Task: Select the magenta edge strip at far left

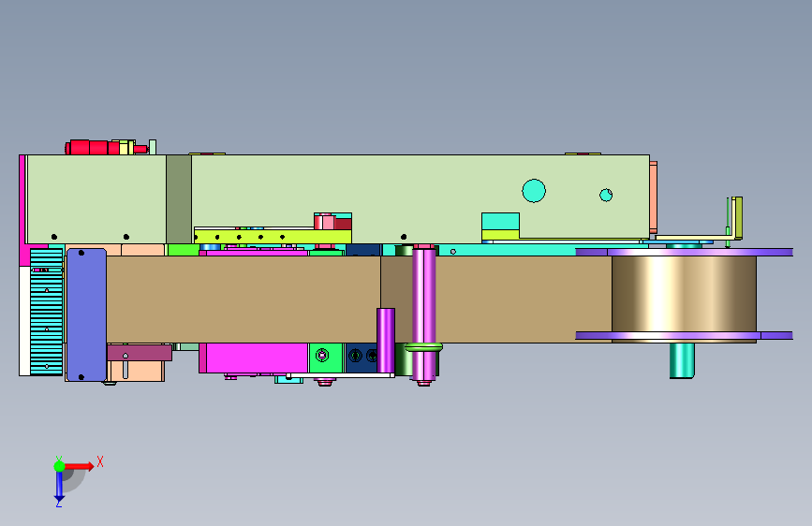Action: [x=22, y=210]
